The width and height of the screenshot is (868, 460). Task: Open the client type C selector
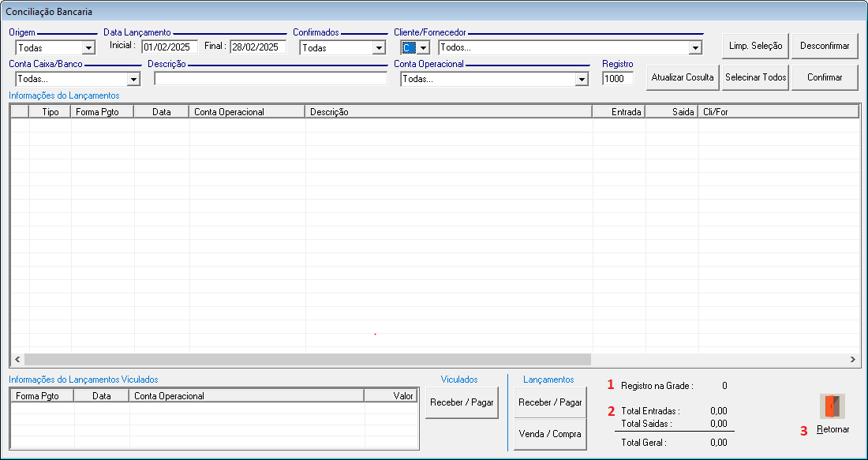point(423,48)
